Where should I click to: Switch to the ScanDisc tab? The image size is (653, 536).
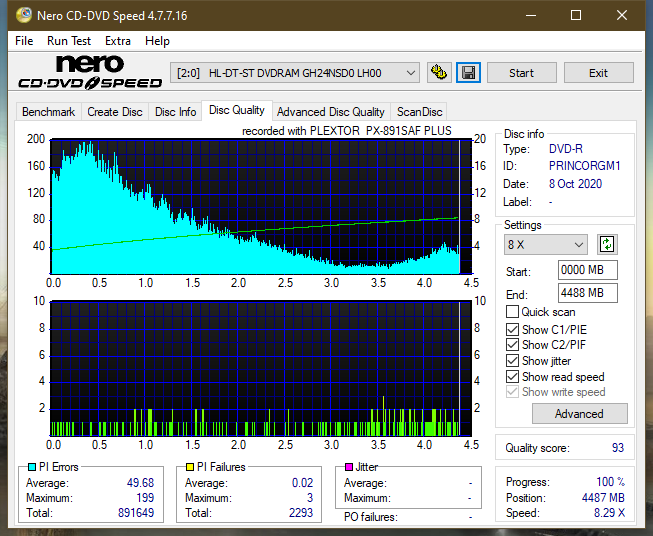coord(419,112)
